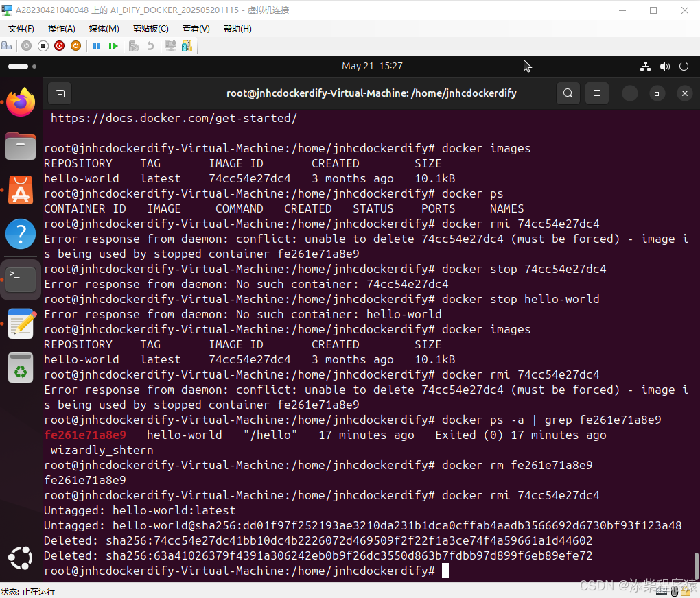
Task: Click the grayed Start VM power icon
Action: pyautogui.click(x=26, y=46)
